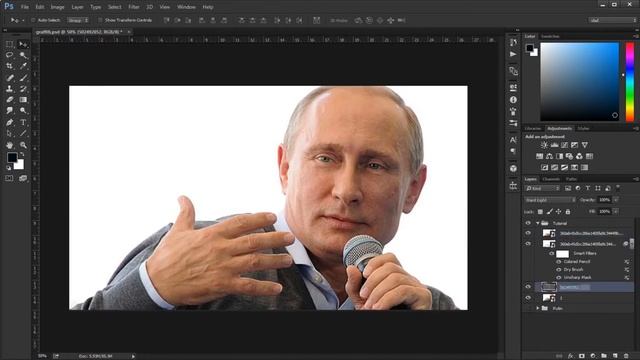Viewport: 640px width, 360px height.
Task: Open the layer filter Kind dropdown
Action: tap(542, 188)
